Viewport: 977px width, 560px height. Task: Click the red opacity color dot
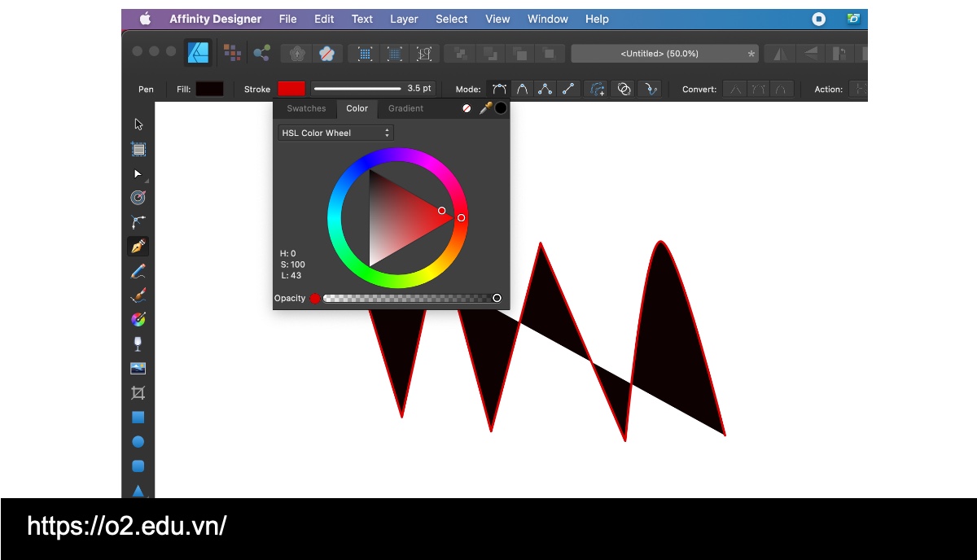[315, 299]
